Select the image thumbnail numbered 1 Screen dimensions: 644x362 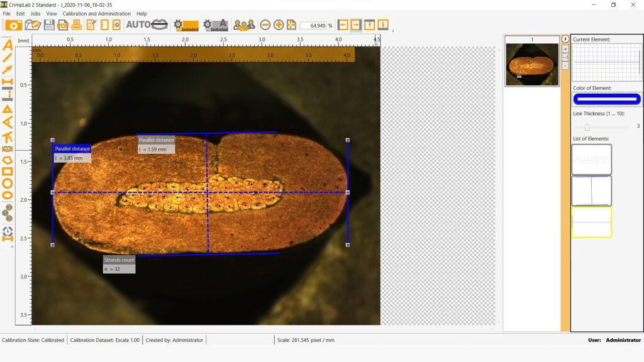pyautogui.click(x=532, y=63)
